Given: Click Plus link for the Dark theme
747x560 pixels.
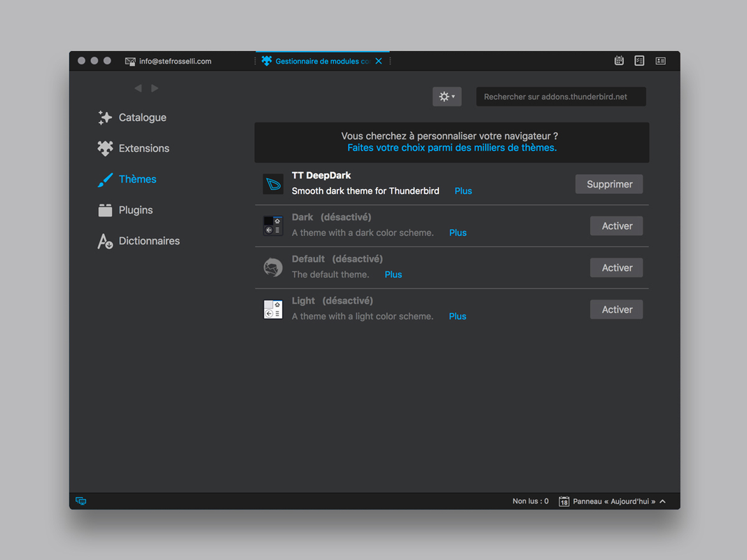Looking at the screenshot, I should click(x=457, y=233).
